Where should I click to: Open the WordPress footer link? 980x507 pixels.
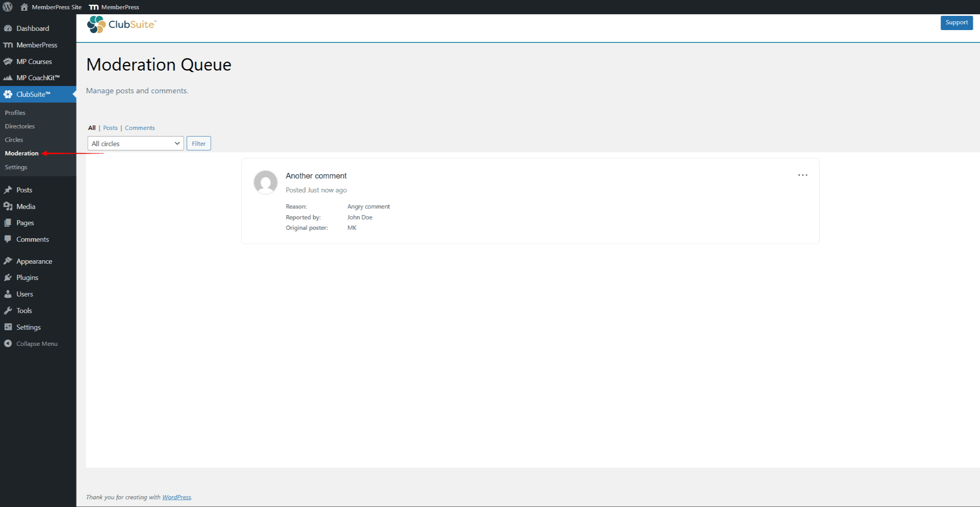(x=176, y=497)
